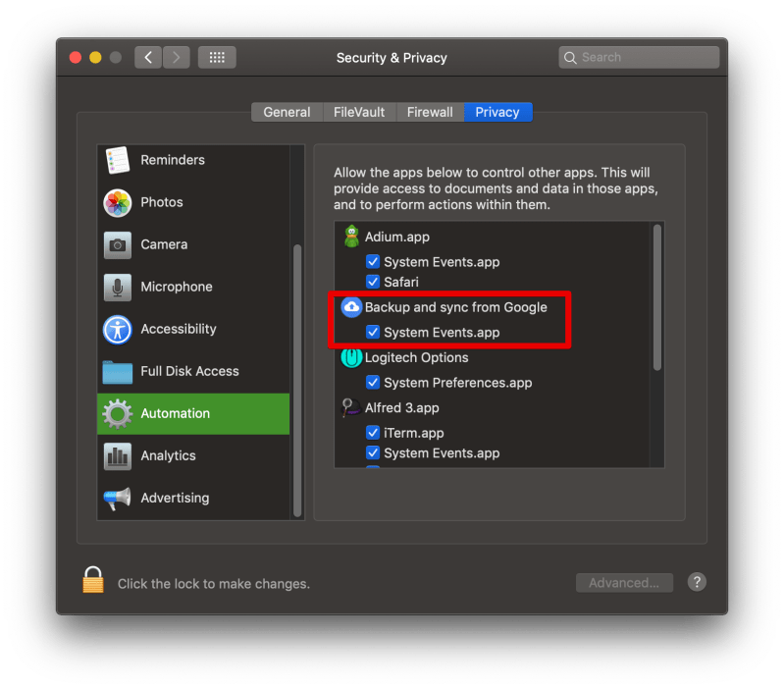
Task: Click the Adium.app label
Action: tap(397, 237)
